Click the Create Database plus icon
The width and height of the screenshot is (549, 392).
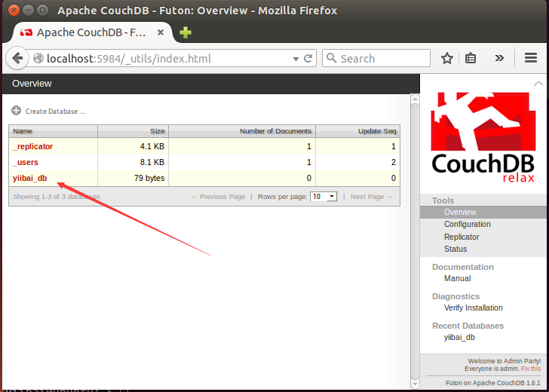pos(17,111)
